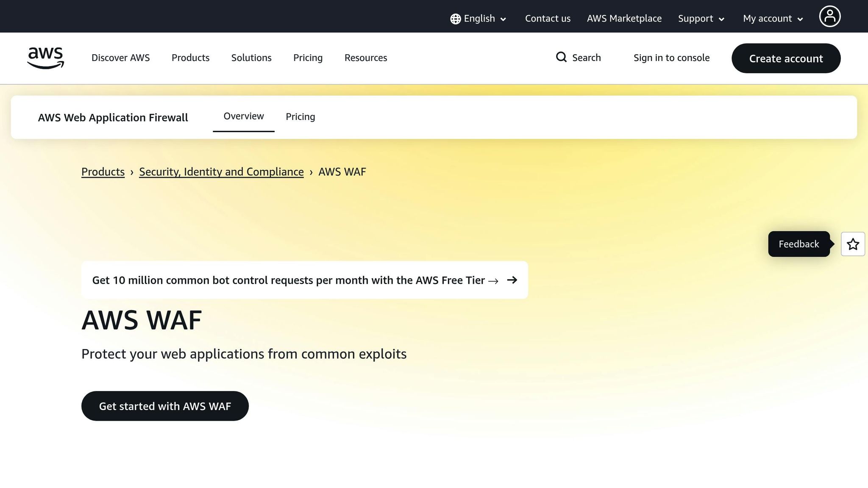This screenshot has height=488, width=868.
Task: Click the AWS logo
Action: point(45,58)
